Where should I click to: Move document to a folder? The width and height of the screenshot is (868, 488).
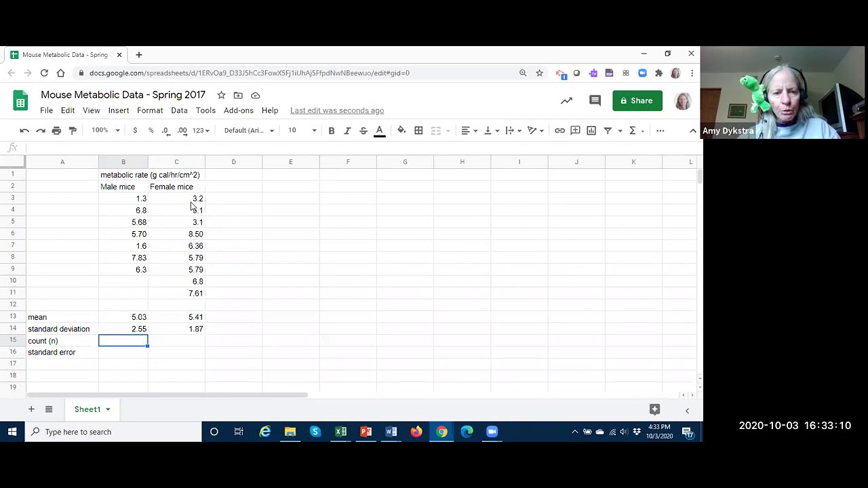tap(238, 95)
